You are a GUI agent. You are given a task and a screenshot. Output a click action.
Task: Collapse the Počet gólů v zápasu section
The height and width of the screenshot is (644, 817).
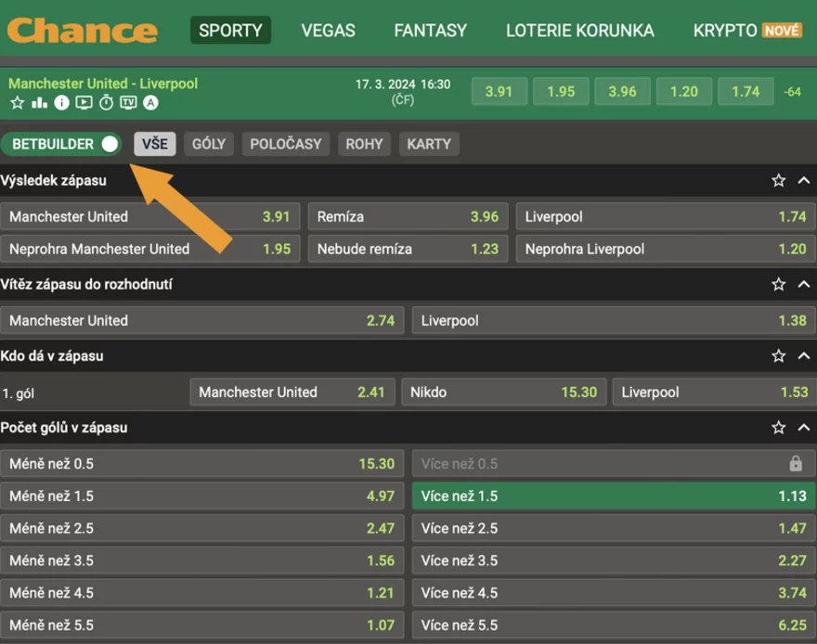[804, 428]
